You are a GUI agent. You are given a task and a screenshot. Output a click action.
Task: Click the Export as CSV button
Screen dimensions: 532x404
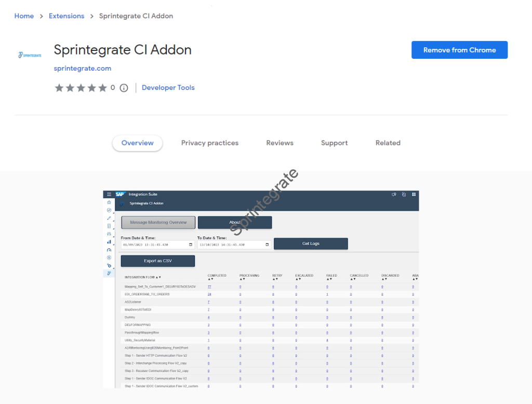click(158, 261)
